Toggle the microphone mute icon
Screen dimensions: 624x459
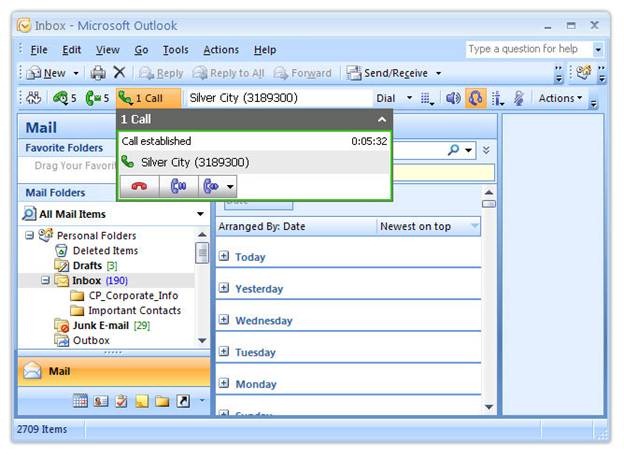[518, 98]
